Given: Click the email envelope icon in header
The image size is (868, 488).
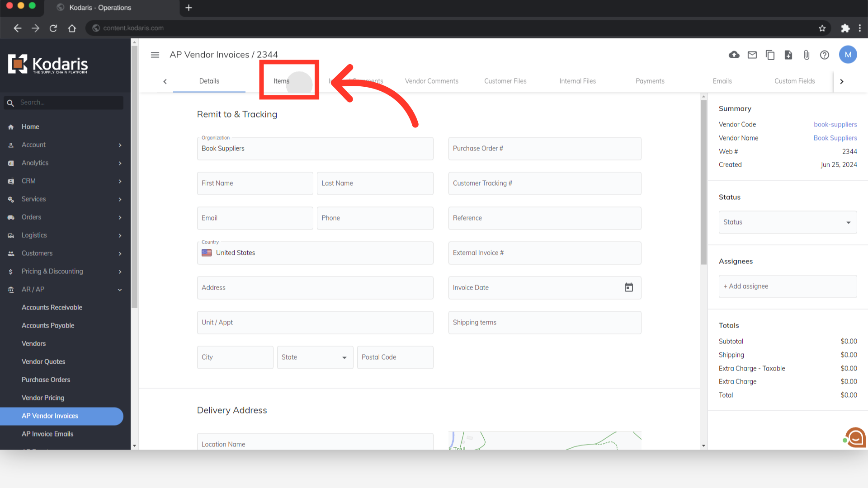Looking at the screenshot, I should (x=752, y=55).
